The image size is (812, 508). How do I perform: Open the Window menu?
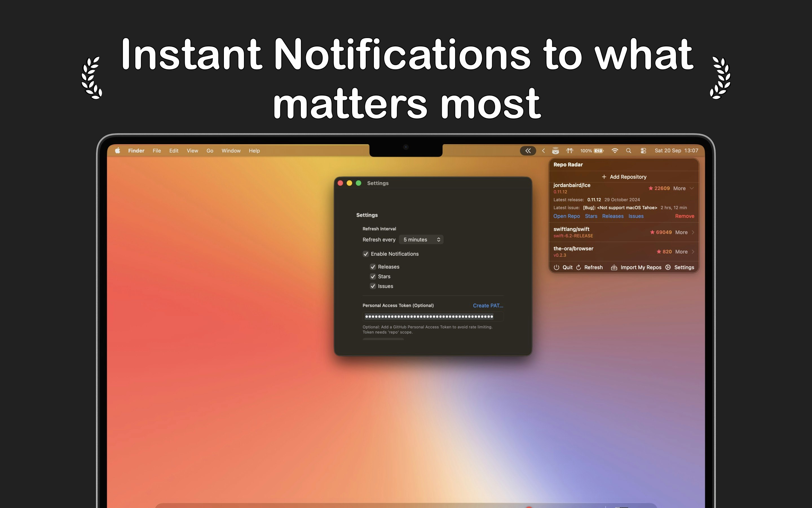pos(231,150)
